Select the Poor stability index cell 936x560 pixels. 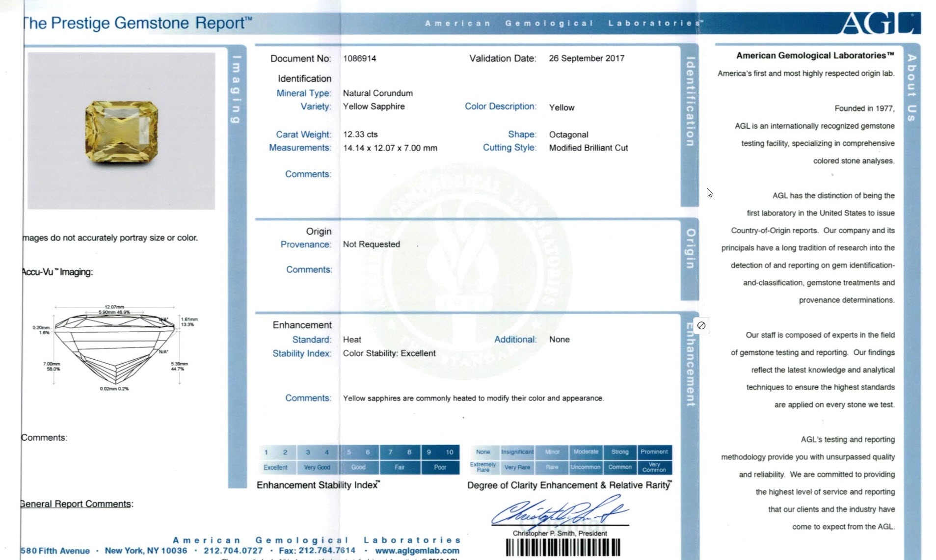coord(440,467)
